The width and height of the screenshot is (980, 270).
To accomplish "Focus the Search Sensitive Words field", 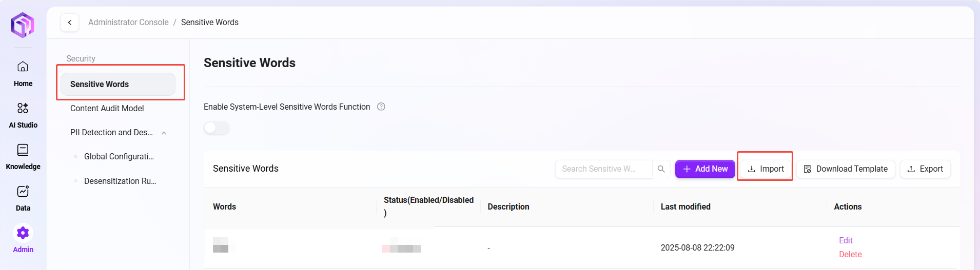I will [603, 169].
